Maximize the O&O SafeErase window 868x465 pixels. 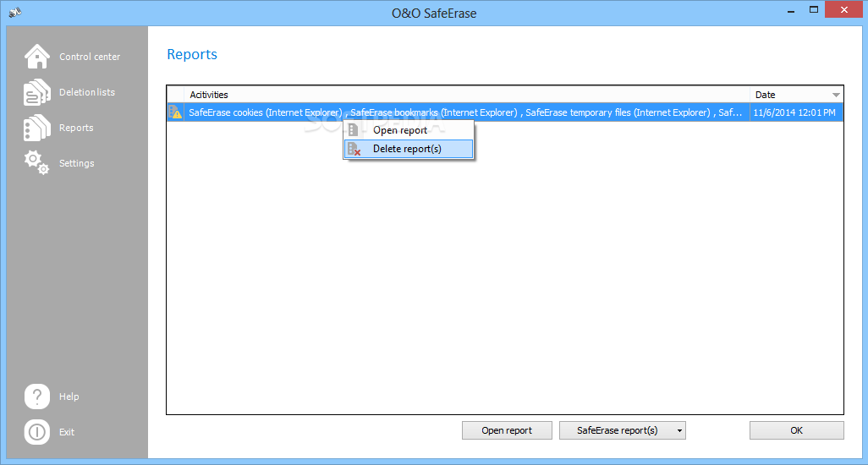tap(814, 9)
